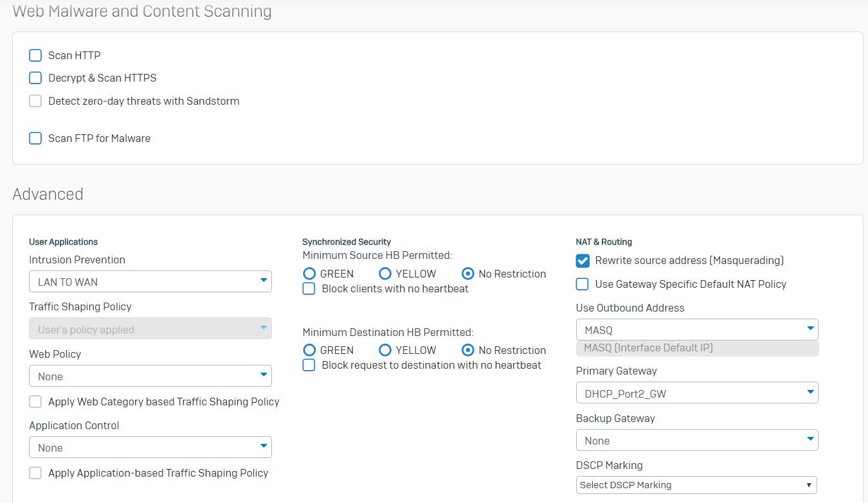Uncheck Rewrite source address (Masquerading)
Viewport: 868px width, 503px height.
[583, 261]
